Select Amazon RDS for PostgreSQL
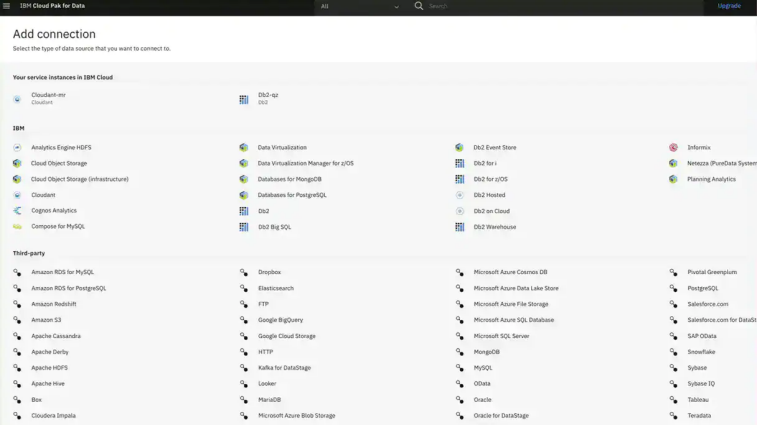Screen dimensions: 757x425 (x=69, y=288)
